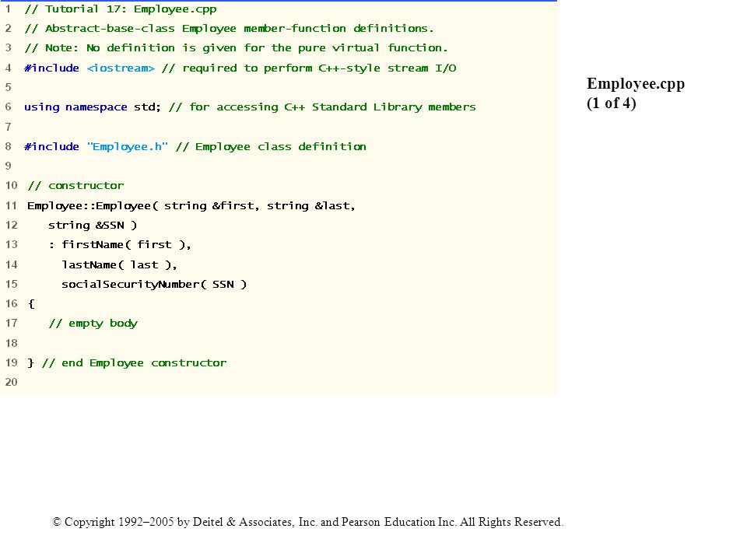Viewport: 747px width, 560px height.
Task: Select the line 'Abstract-base-class Employee member-function definitions.'
Action: click(x=239, y=29)
